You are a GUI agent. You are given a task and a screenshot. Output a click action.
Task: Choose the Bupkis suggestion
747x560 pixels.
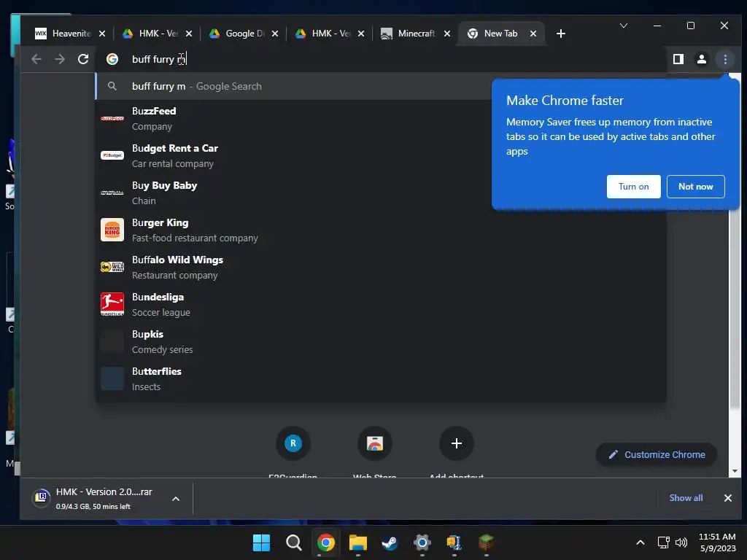[381, 341]
